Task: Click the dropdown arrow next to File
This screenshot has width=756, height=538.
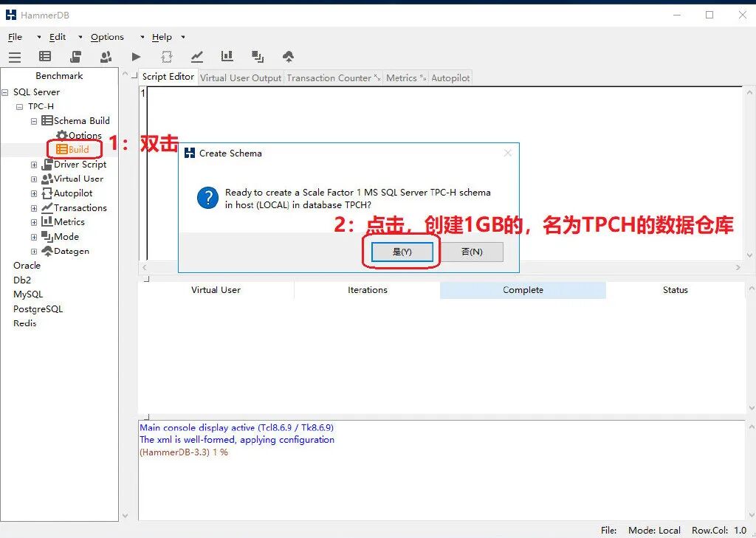Action: pyautogui.click(x=39, y=37)
